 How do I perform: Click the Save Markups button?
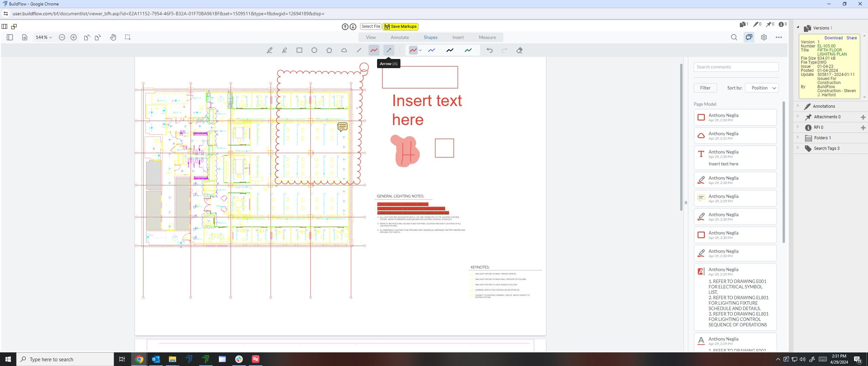[x=400, y=26]
